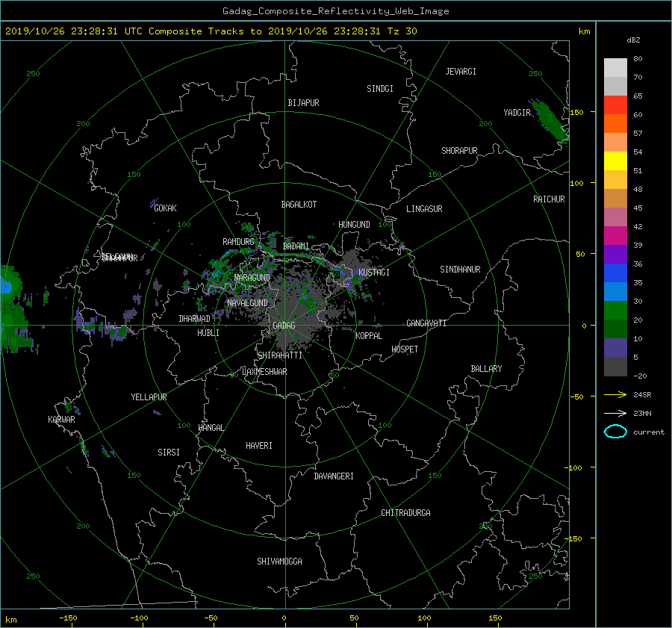Click the DHARWAD city label
Viewport: 672px width, 628px height.
pos(194,319)
